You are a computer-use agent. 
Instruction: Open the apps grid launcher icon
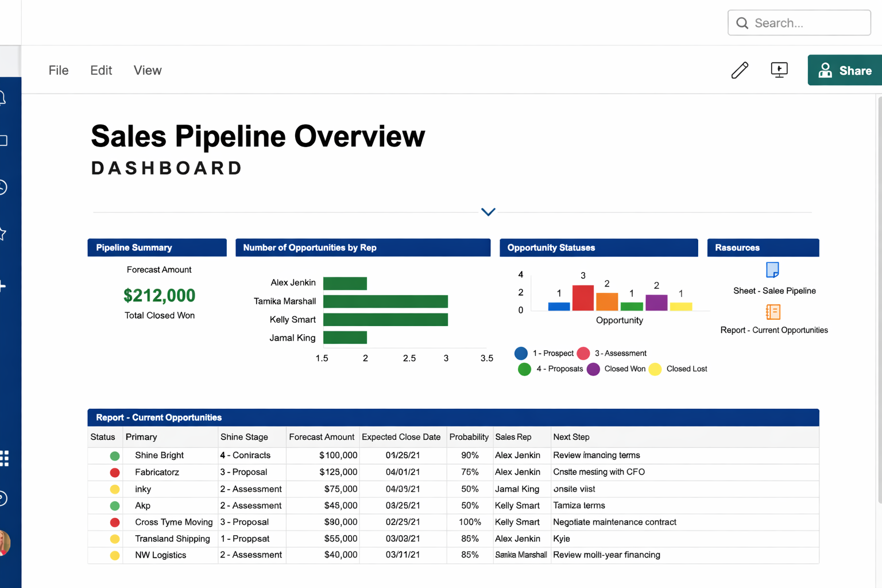tap(4, 458)
